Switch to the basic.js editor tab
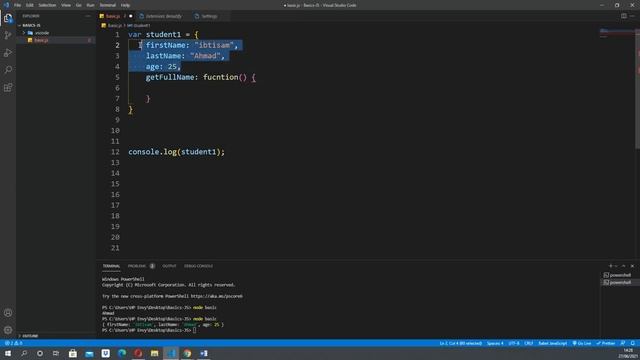The height and width of the screenshot is (360, 640). 116,16
